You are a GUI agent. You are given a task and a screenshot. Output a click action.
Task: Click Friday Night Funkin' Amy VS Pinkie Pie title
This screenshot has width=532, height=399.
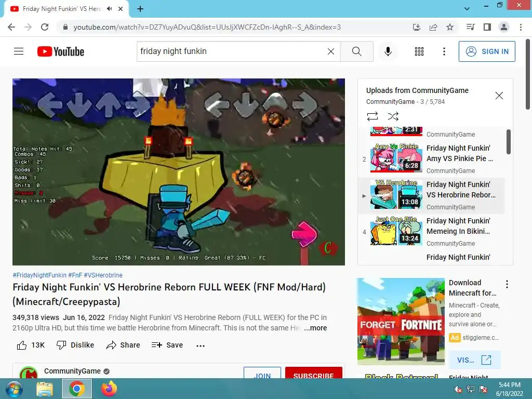(x=460, y=153)
